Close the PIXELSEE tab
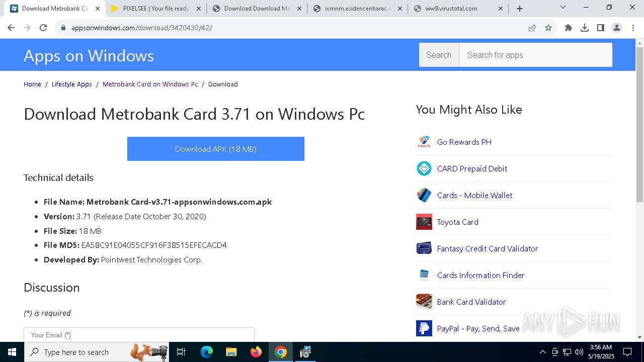Image resolution: width=644 pixels, height=362 pixels. click(199, 9)
